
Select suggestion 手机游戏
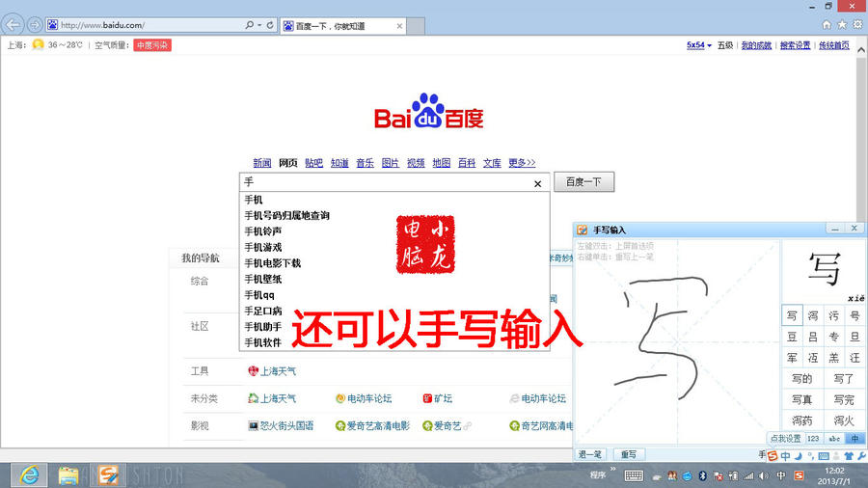263,247
